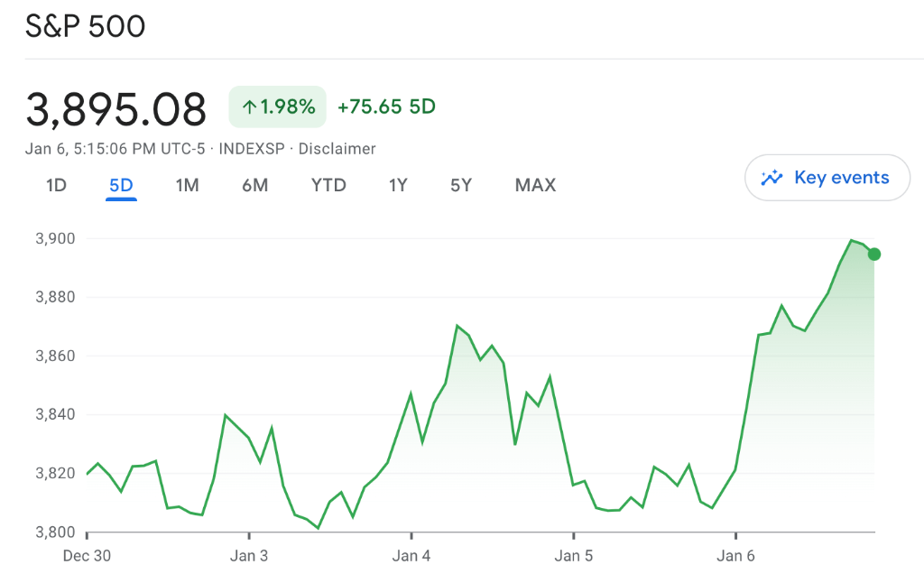924x583 pixels.
Task: Click the green endpoint dot on chart
Action: tap(873, 254)
